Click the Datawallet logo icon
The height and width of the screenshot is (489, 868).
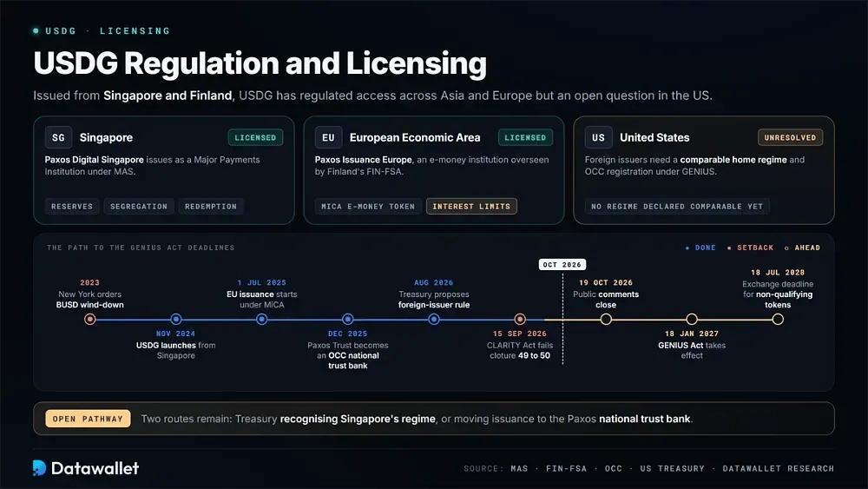[39, 468]
